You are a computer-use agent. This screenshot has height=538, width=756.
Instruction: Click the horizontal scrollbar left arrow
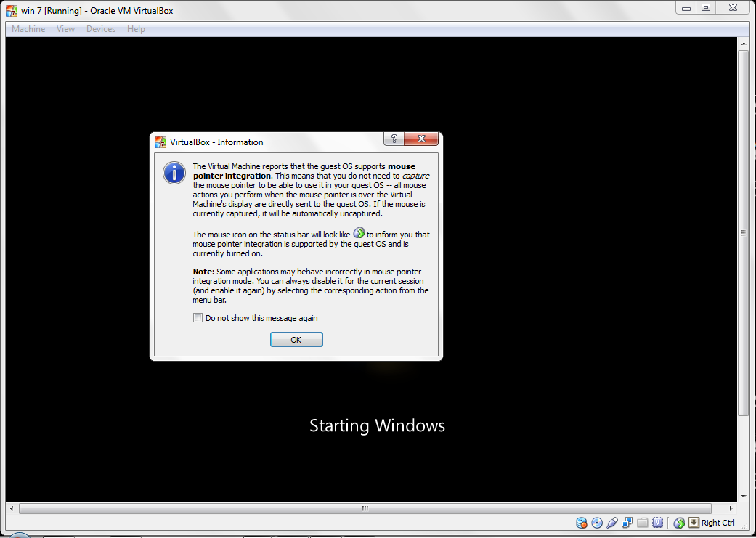pos(12,508)
